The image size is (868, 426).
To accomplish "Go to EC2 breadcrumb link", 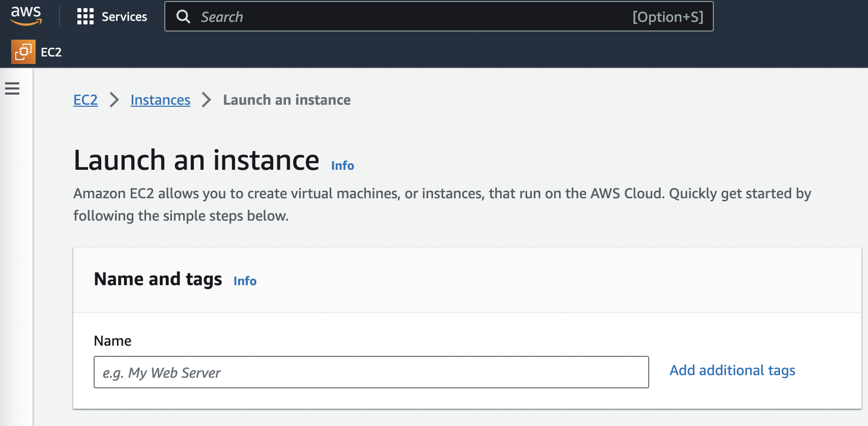I will pyautogui.click(x=85, y=100).
